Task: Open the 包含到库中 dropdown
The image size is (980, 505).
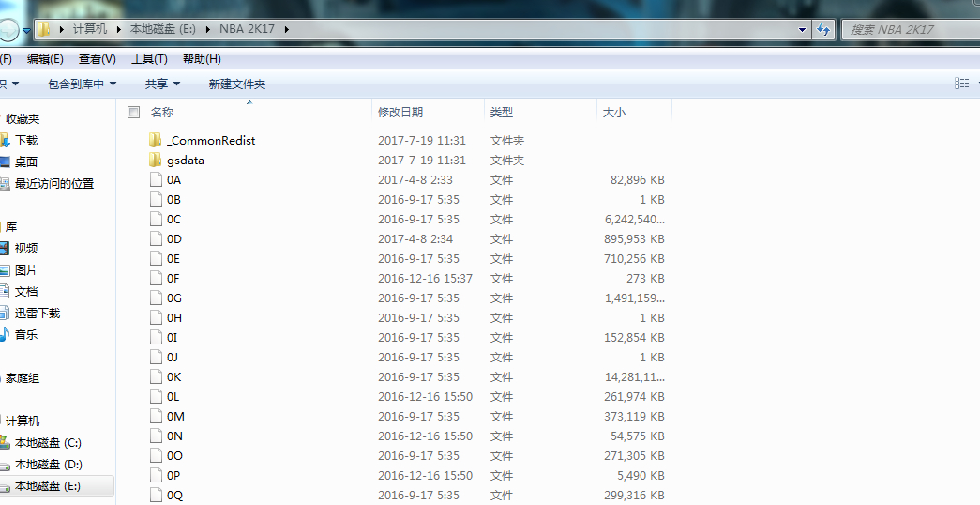Action: click(82, 84)
